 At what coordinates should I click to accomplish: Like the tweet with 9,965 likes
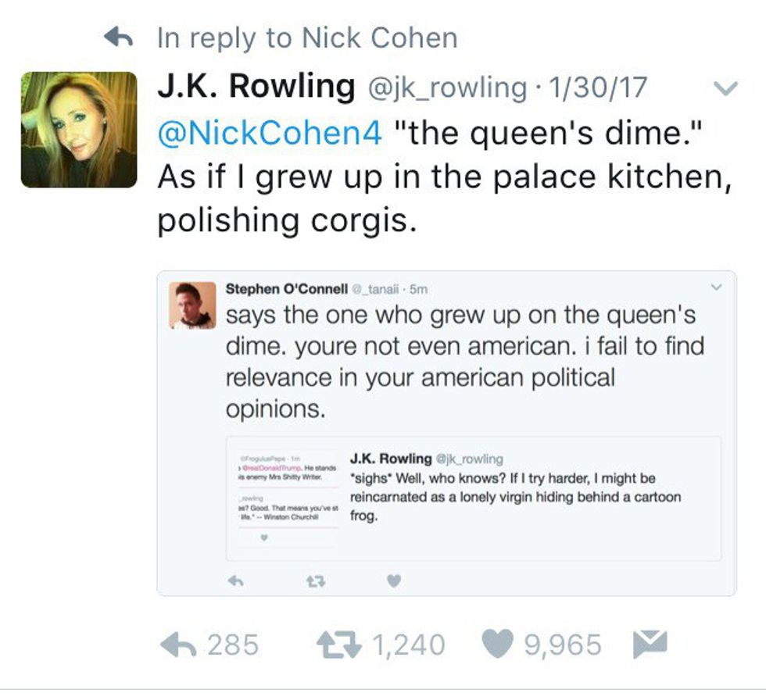(x=496, y=645)
